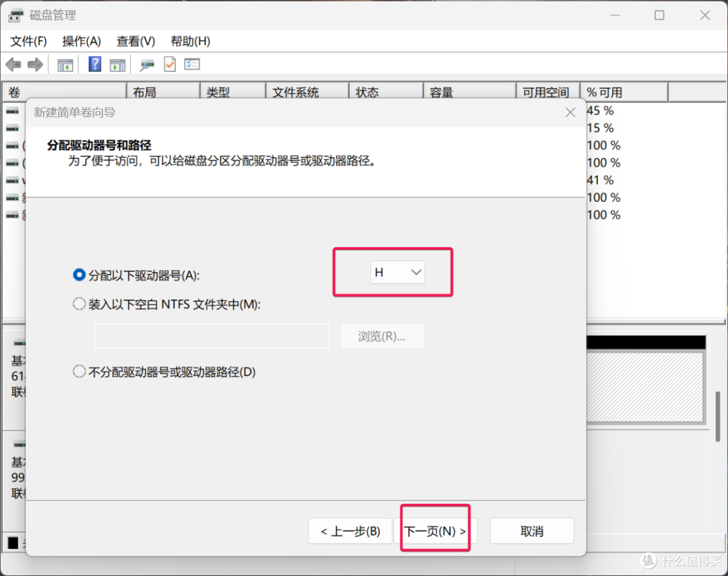Viewport: 728px width, 576px height.
Task: Select 不分配驱动器号或驱动器路径 radio button
Action: click(x=79, y=372)
